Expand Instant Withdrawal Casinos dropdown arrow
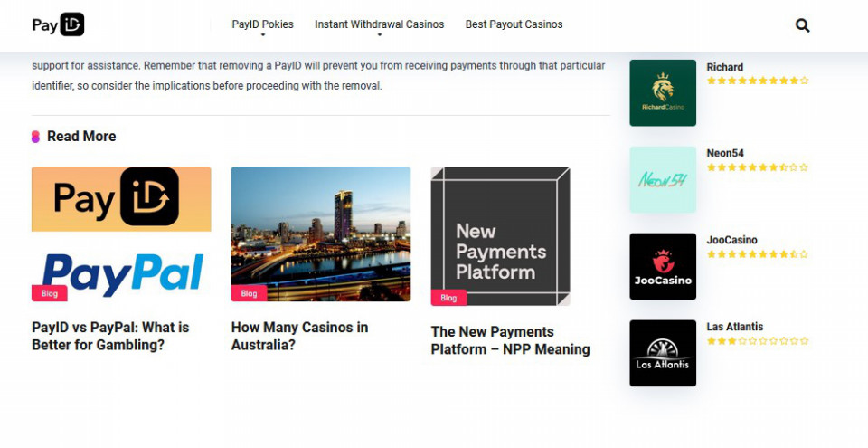This screenshot has width=868, height=448. point(379,35)
